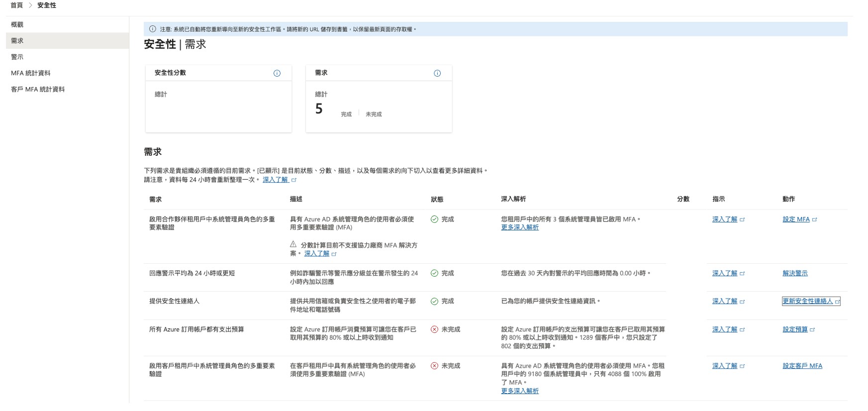Click the warning triangle icon in MFA description
The height and width of the screenshot is (411, 868).
click(x=293, y=244)
